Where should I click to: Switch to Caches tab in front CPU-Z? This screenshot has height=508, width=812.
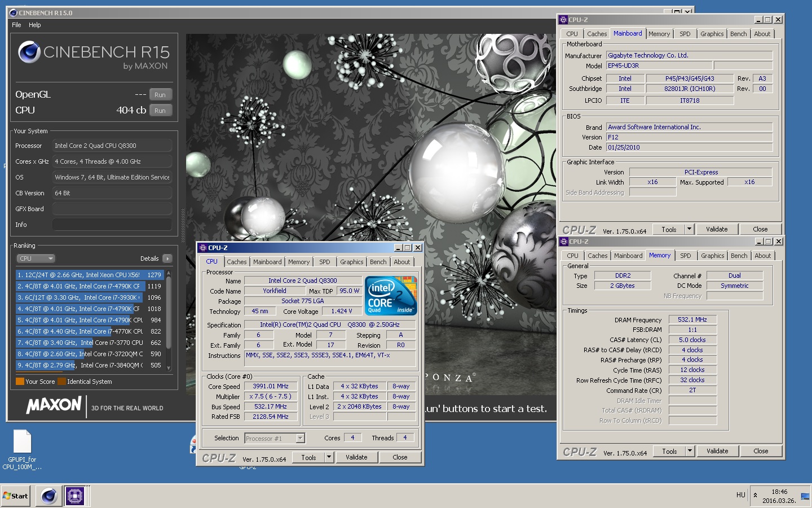(x=237, y=262)
